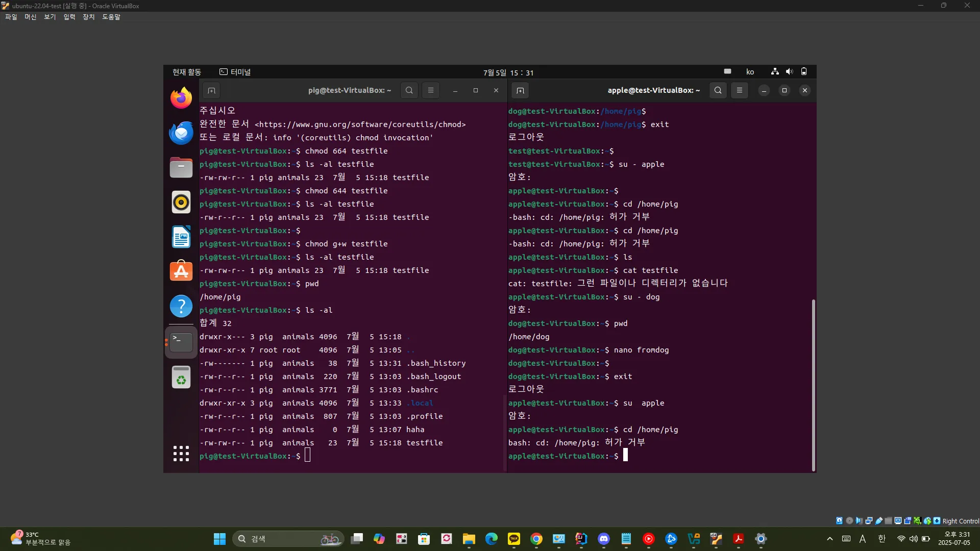Open KakaoTalk from the Windows taskbar
Viewport: 980px width, 551px height.
pos(514,539)
